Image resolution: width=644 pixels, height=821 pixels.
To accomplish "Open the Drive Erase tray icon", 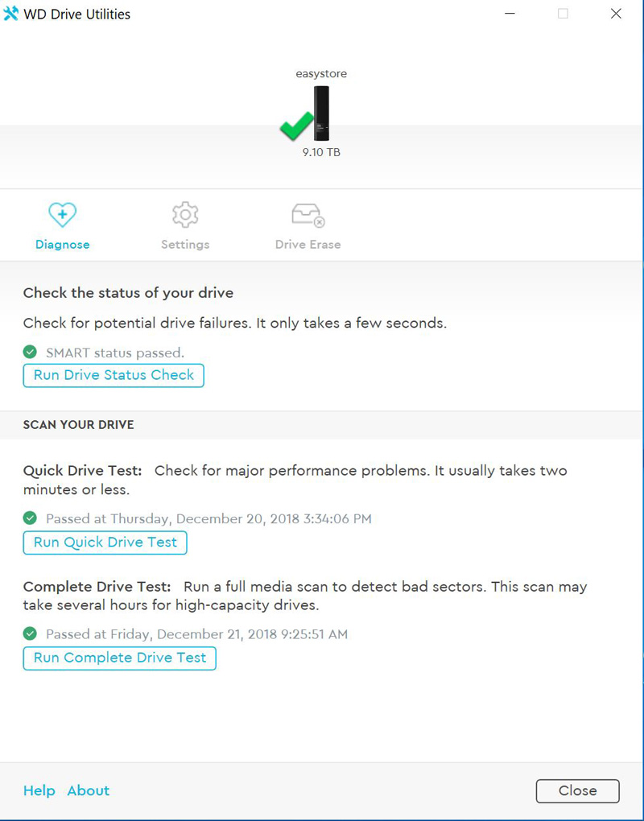I will [308, 216].
